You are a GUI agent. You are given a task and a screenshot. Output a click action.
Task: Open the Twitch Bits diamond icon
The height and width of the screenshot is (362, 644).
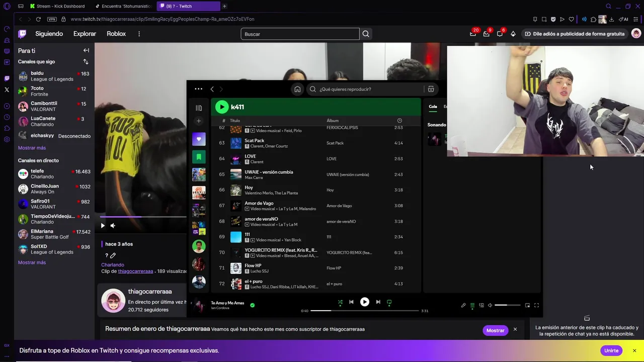click(x=513, y=34)
